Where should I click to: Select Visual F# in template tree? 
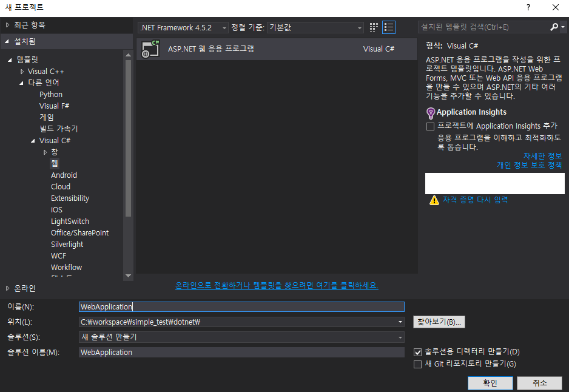tap(54, 106)
